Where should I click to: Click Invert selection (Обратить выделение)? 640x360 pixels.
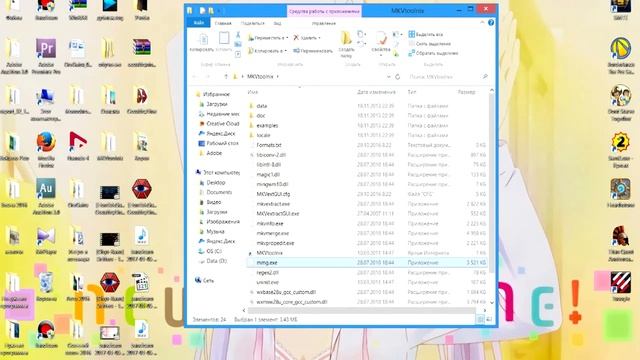(x=433, y=53)
